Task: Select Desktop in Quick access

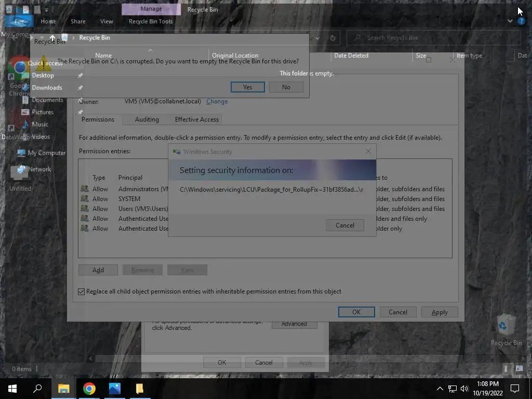Action: coord(43,76)
